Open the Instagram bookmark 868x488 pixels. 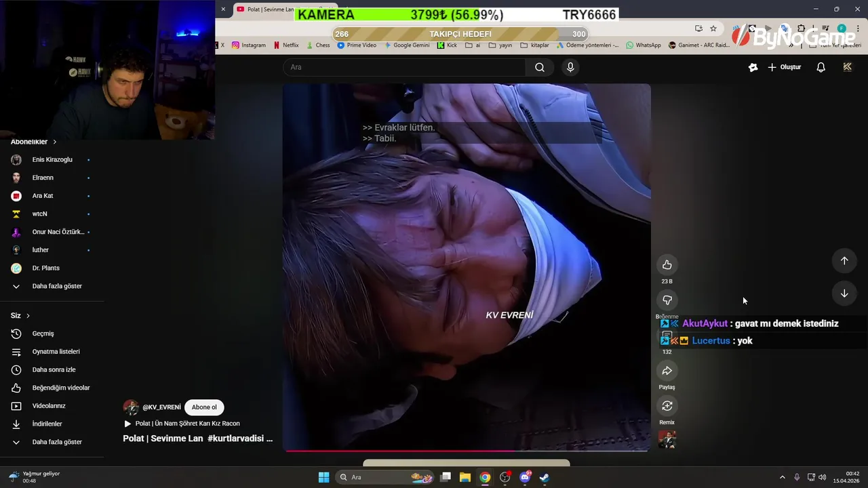click(x=249, y=45)
